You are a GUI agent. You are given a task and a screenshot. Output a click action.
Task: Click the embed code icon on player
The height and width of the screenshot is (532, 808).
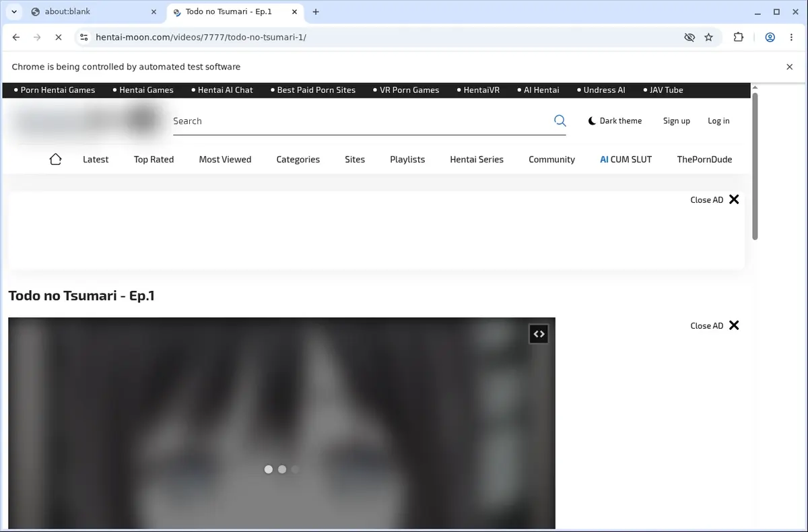[x=539, y=334]
